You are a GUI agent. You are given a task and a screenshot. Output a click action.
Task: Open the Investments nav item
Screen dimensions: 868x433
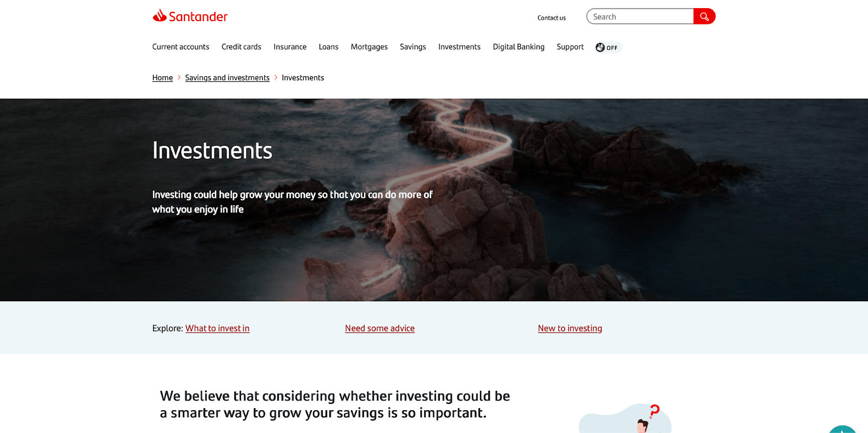[459, 47]
